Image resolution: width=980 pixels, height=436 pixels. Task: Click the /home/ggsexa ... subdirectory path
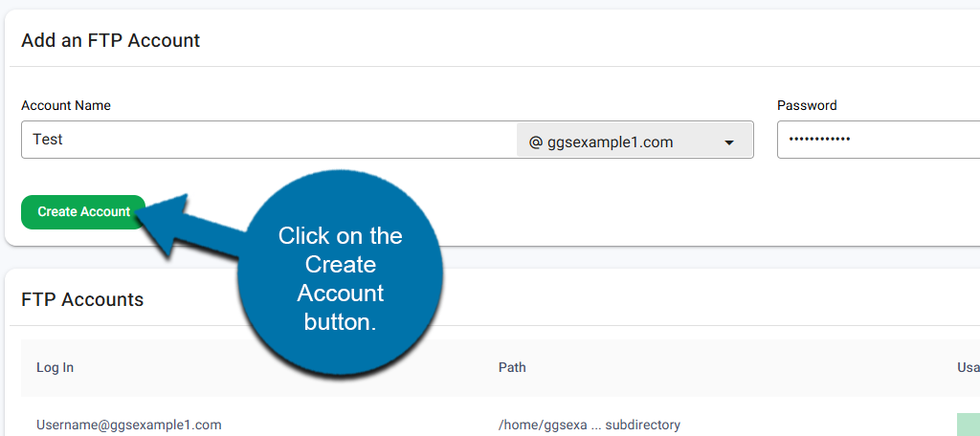(589, 425)
